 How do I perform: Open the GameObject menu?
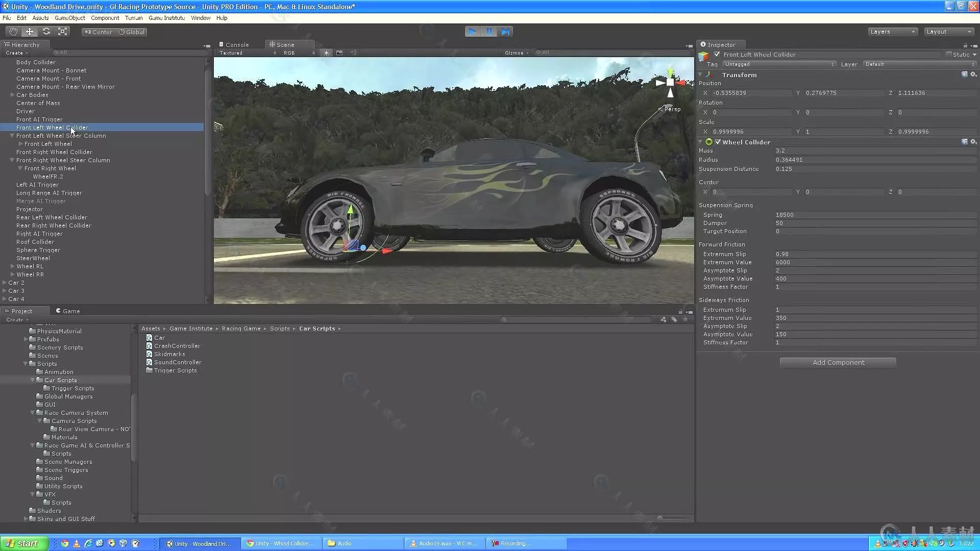point(70,18)
